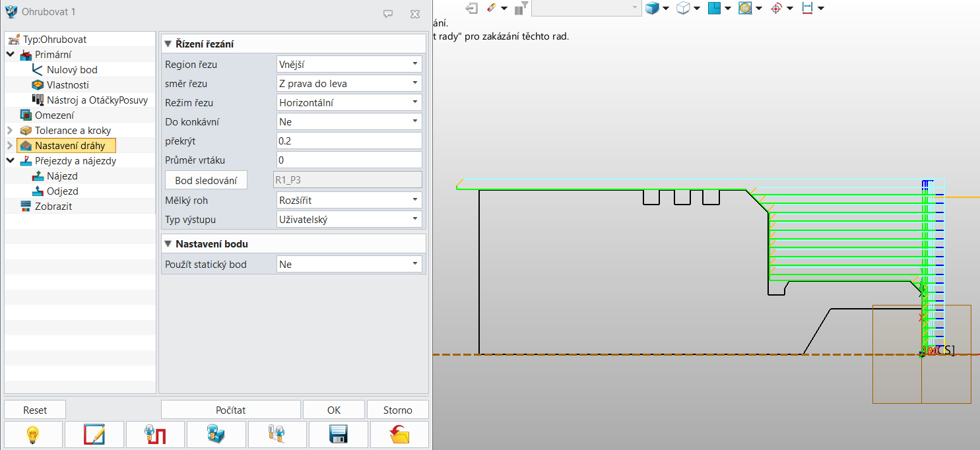980x450 pixels.
Task: Collapse the Nastavení bodu section
Action: (x=168, y=244)
